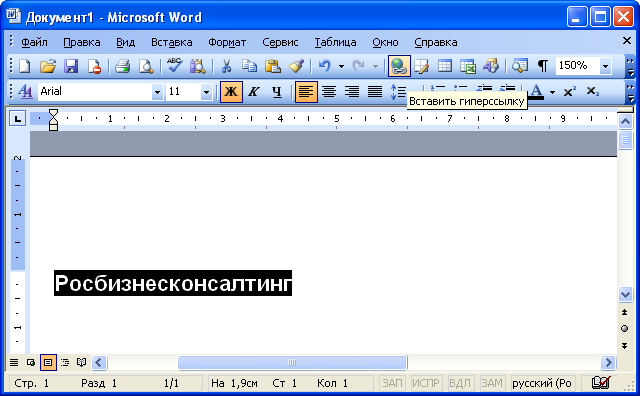The width and height of the screenshot is (640, 396).
Task: Open the Research tool icon
Action: tap(198, 66)
